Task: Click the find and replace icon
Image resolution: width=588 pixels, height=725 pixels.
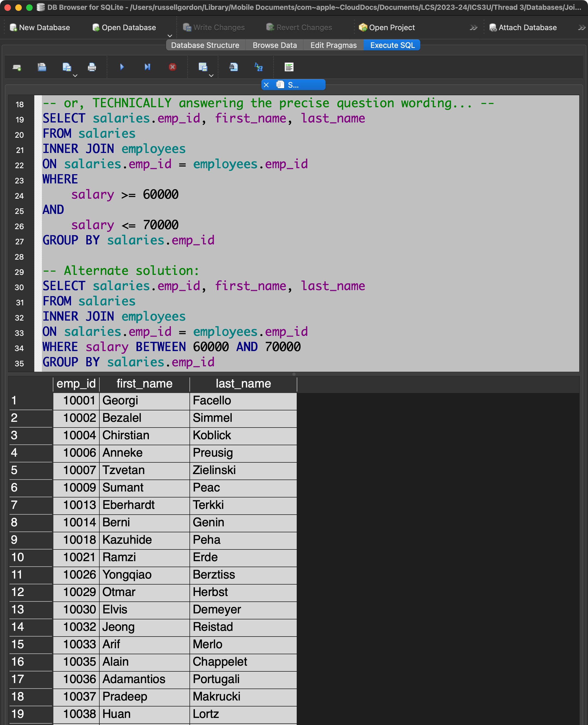Action: [x=258, y=67]
